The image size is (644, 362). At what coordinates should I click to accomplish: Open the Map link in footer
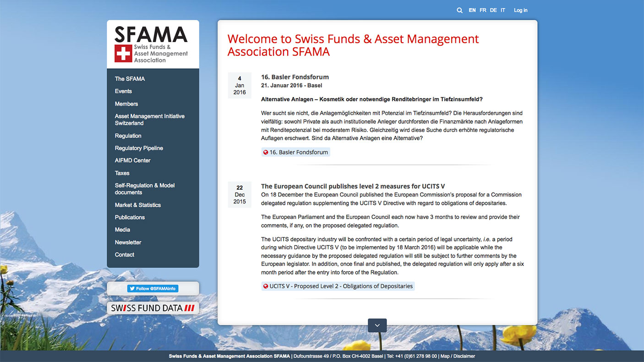pyautogui.click(x=445, y=356)
